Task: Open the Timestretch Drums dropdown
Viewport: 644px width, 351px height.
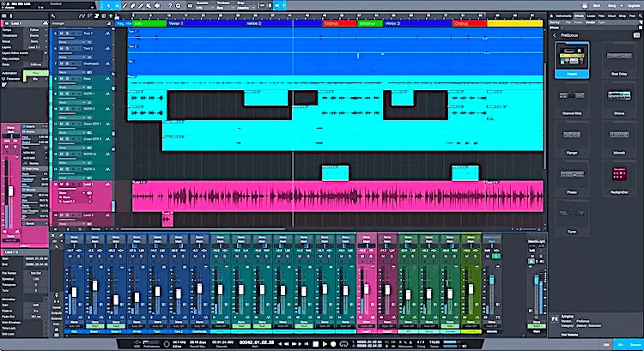Action: [35, 36]
